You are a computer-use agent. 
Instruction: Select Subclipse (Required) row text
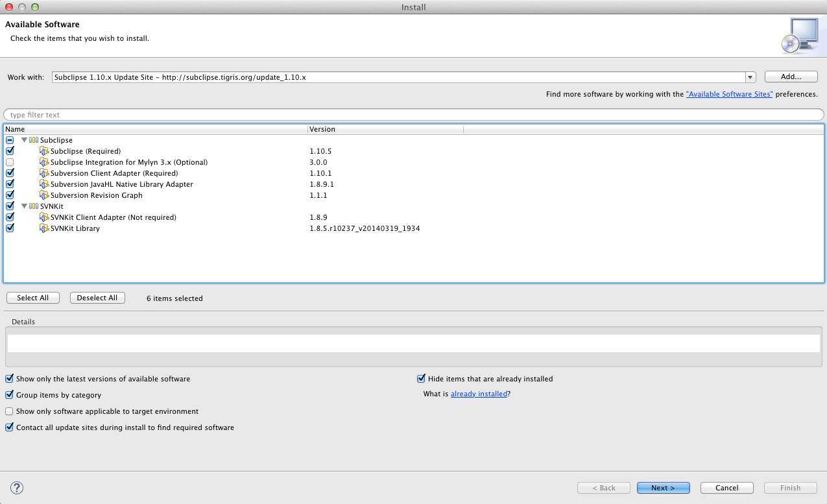[x=86, y=151]
